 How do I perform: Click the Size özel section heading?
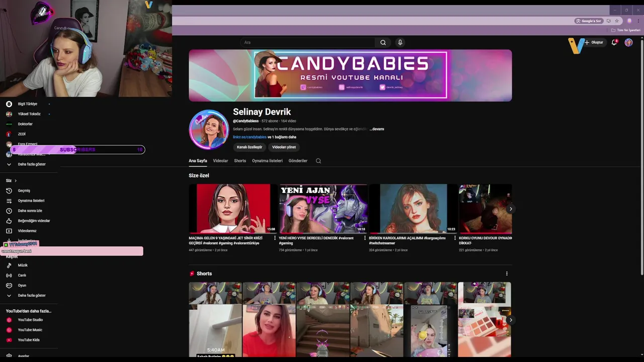[x=199, y=175]
